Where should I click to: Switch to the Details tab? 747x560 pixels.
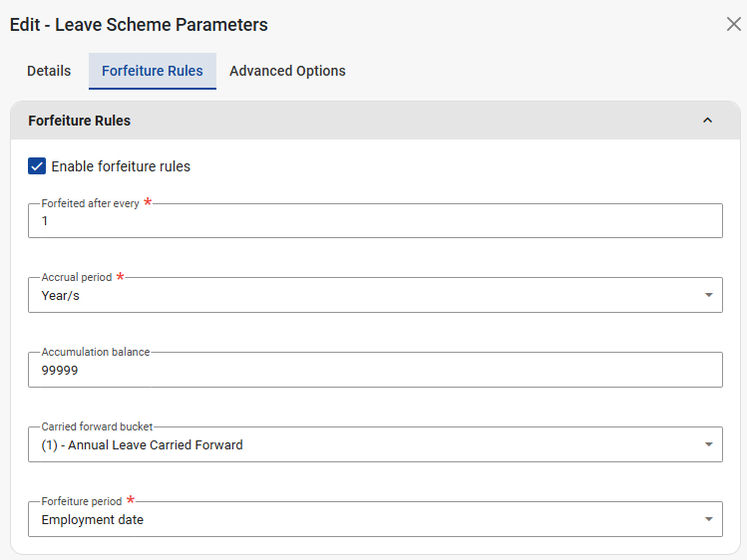49,71
